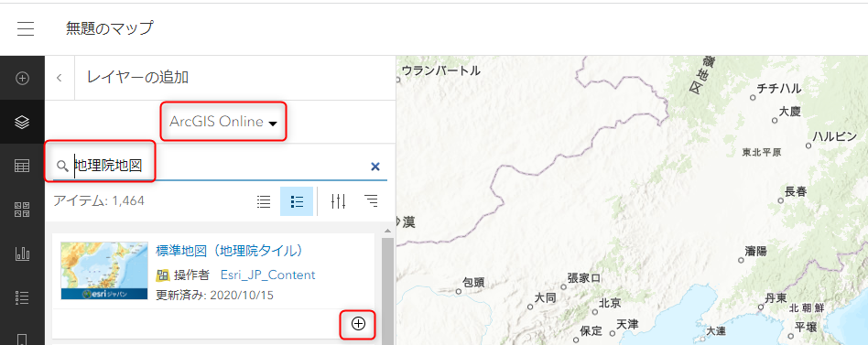Open the Charts icon in the sidebar

click(22, 253)
